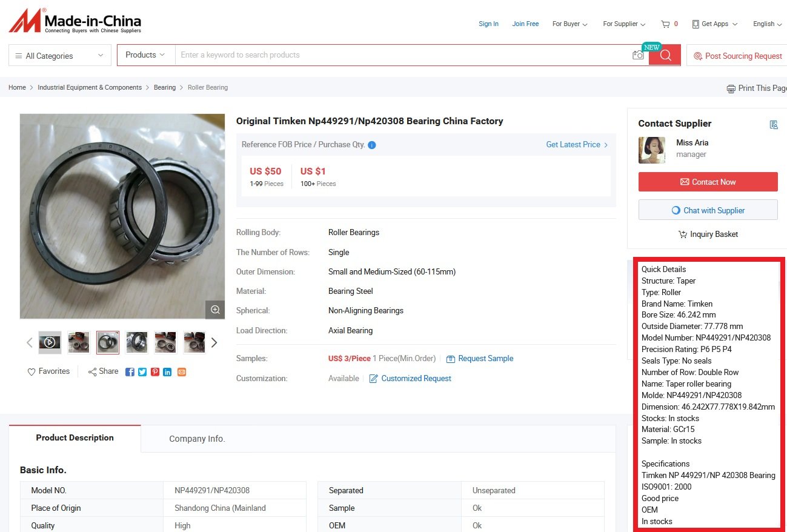Image resolution: width=787 pixels, height=532 pixels.
Task: Click the zoom-in magnifier on product image
Action: (x=215, y=310)
